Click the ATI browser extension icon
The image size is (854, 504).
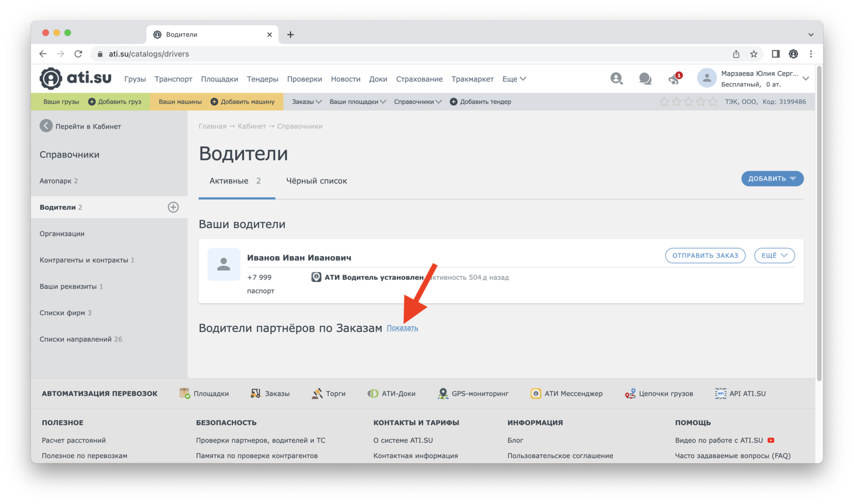(793, 54)
